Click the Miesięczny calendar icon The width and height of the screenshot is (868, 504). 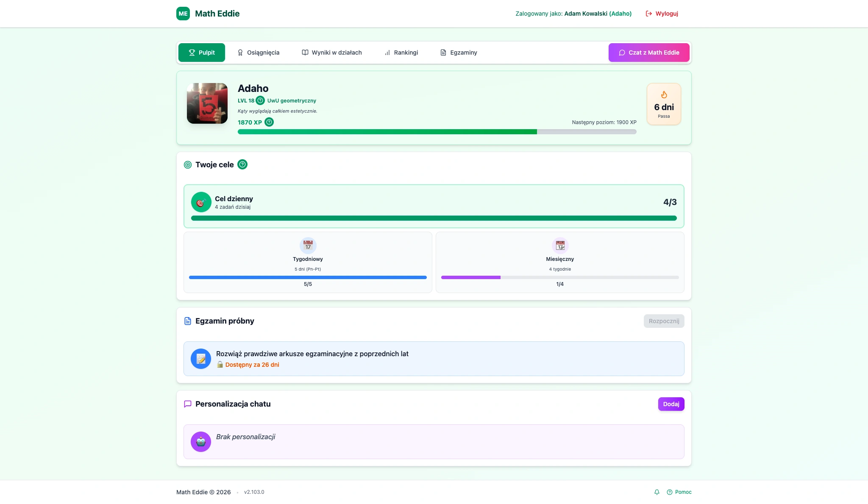(x=560, y=246)
